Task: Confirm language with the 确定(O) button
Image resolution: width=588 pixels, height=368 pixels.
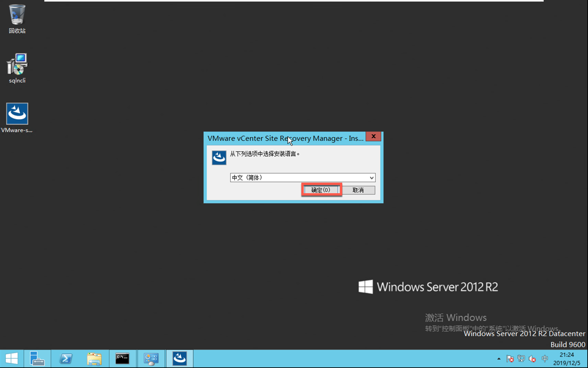Action: pos(321,190)
